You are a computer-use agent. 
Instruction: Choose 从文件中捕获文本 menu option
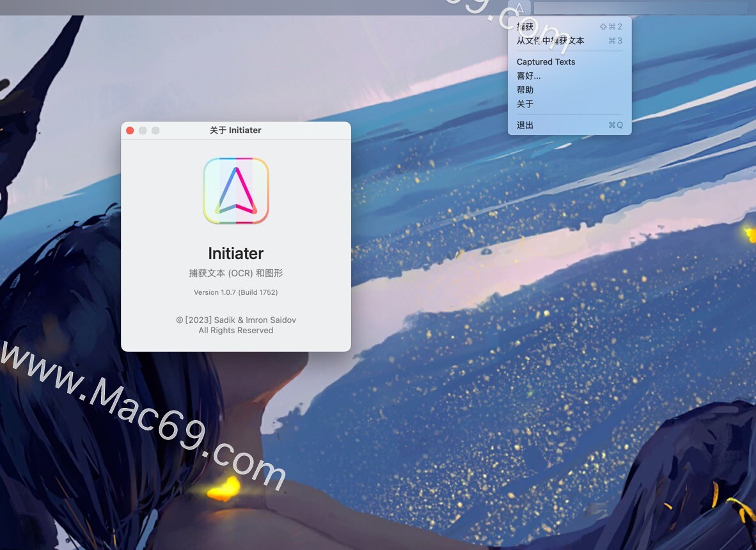pos(550,40)
